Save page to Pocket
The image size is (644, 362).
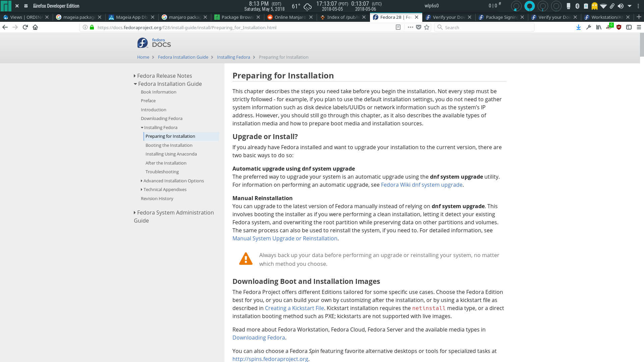click(419, 27)
